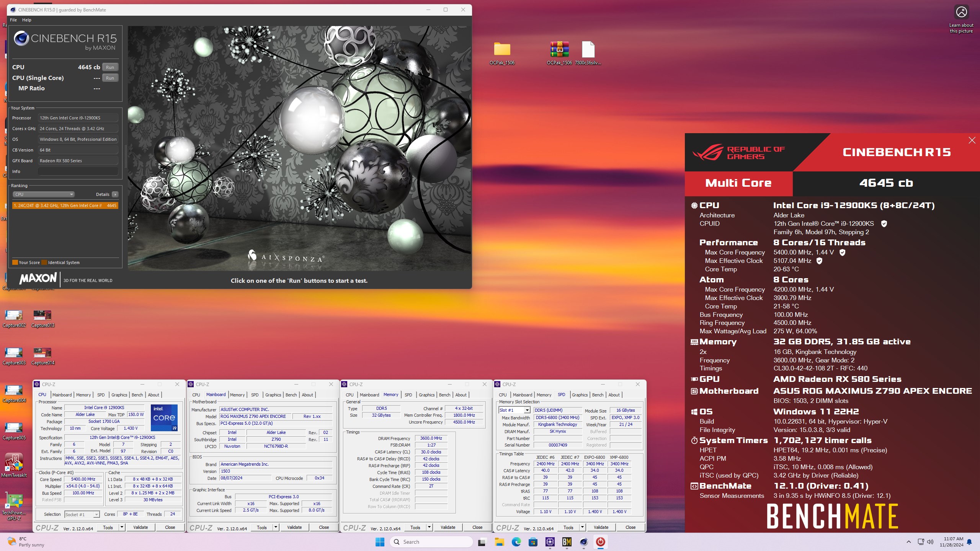The image size is (980, 551).
Task: Open the OCPak_1506 WinRAR archive icon
Action: coord(559,53)
